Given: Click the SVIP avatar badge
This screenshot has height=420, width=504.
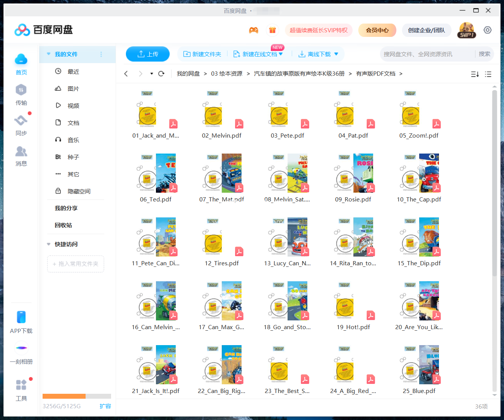Looking at the screenshot, I should click(x=466, y=30).
